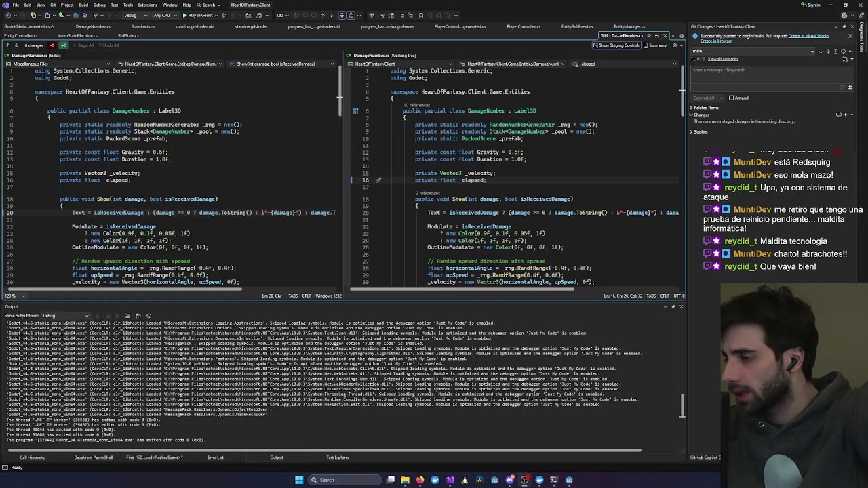Open File Explorer in taskbar
Screen dimensions: 868x488
[405, 480]
